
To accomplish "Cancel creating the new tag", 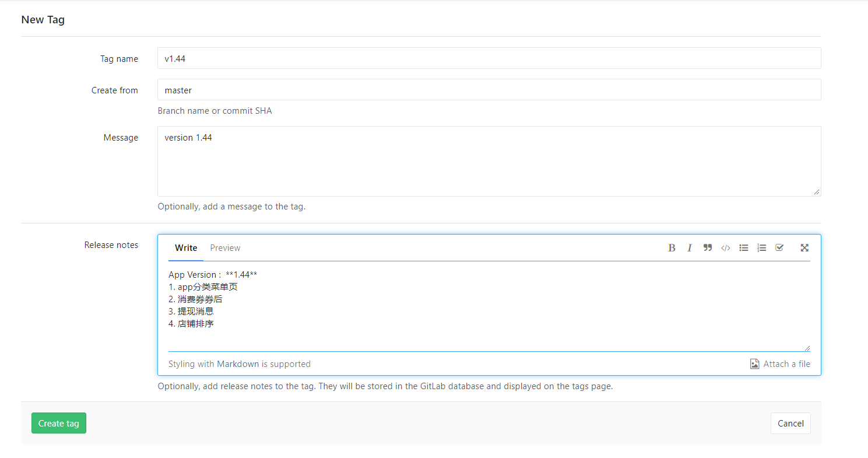I will [790, 423].
